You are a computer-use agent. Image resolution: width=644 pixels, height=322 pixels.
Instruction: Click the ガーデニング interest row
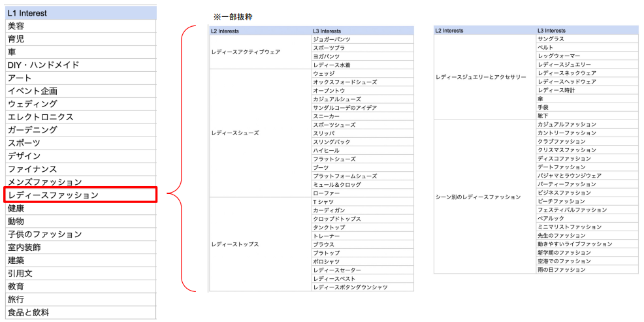pos(80,129)
